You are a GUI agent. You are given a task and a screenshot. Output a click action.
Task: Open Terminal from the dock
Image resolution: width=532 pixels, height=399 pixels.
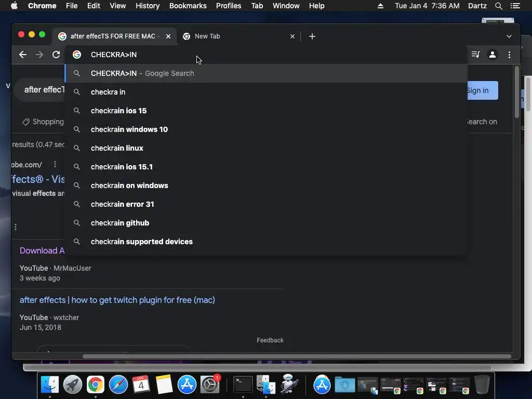click(243, 384)
